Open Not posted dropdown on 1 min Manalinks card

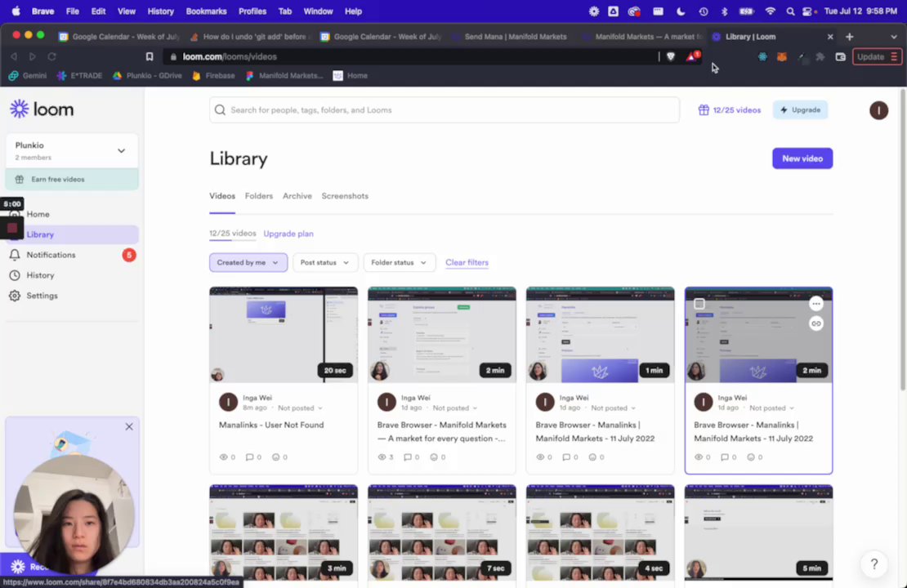[613, 408]
